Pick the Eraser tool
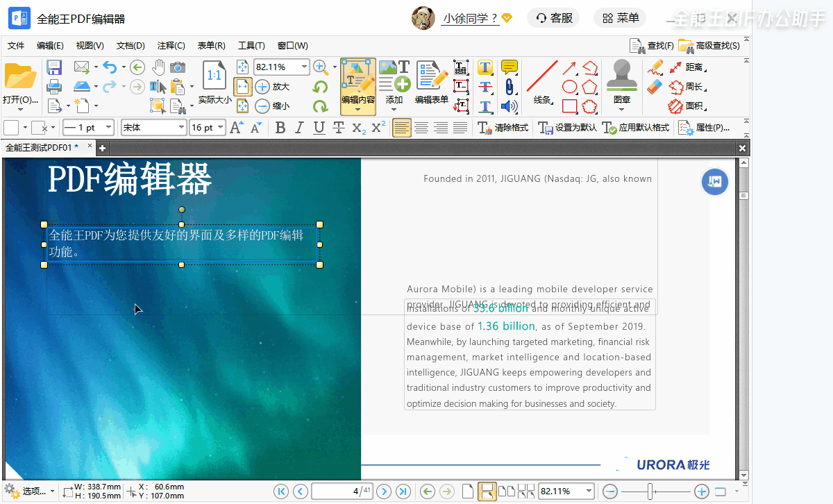This screenshot has width=833, height=504. point(655,87)
